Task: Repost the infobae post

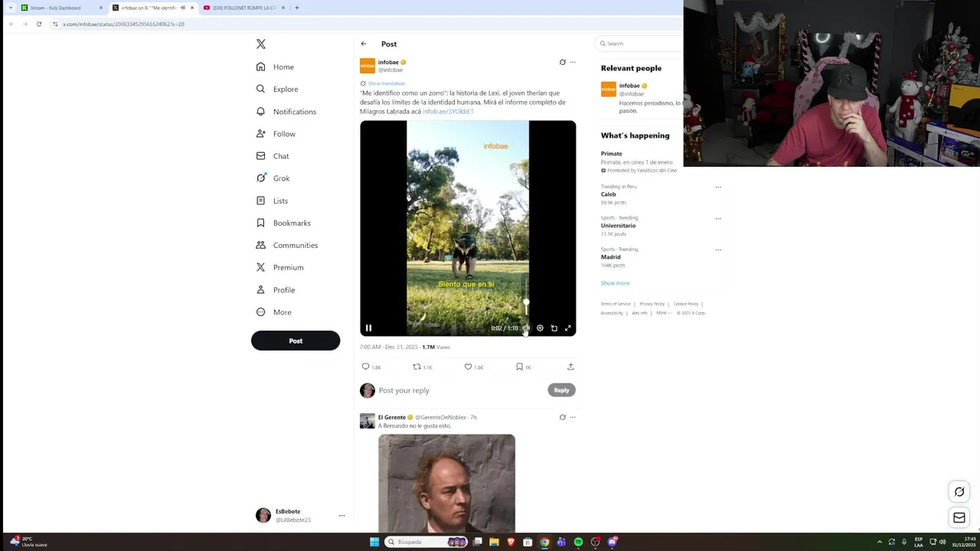Action: [417, 367]
